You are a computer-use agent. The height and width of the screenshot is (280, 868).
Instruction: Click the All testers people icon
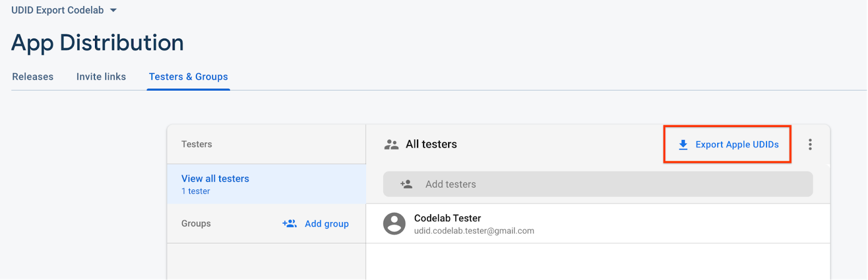pos(391,144)
